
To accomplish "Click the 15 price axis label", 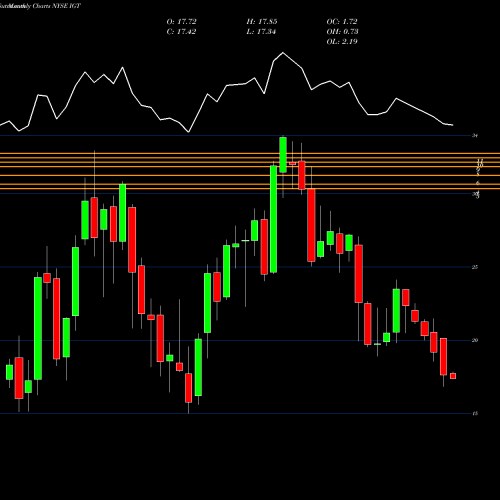I will tap(475, 414).
